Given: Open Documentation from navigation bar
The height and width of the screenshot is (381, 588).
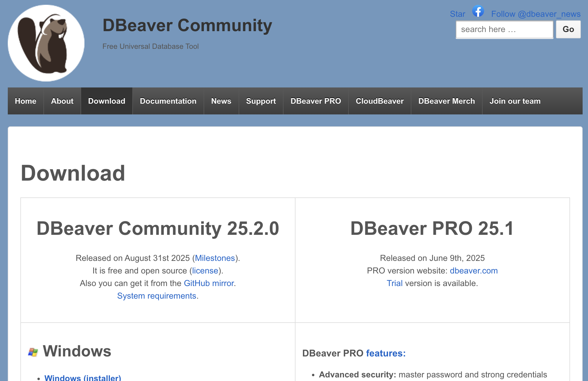Looking at the screenshot, I should click(x=168, y=101).
